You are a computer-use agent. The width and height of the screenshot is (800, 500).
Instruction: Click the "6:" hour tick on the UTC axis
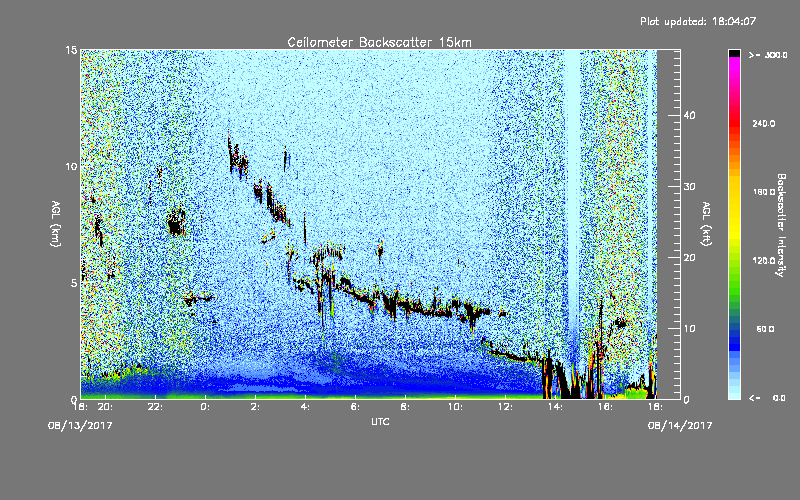click(355, 407)
